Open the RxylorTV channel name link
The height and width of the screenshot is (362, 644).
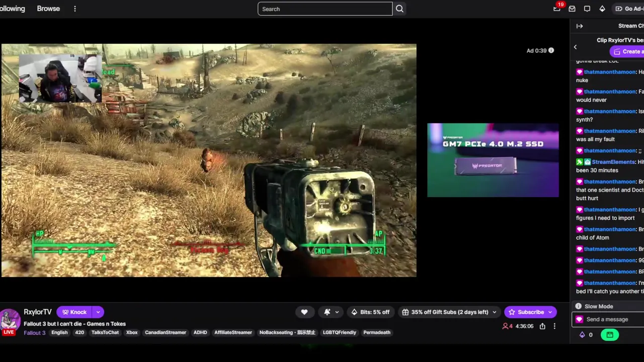click(38, 312)
